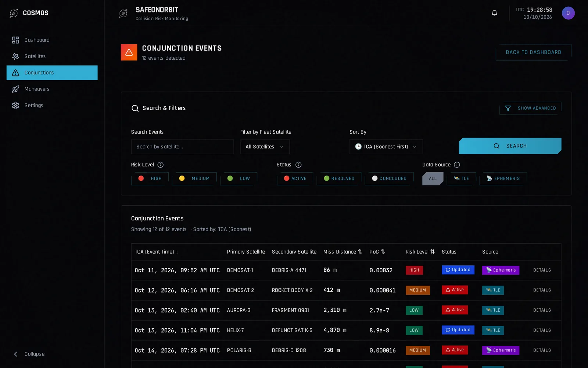Viewport: 588px width, 368px height.
Task: Open DETAILS for AURORA-3 event
Action: [x=542, y=310]
